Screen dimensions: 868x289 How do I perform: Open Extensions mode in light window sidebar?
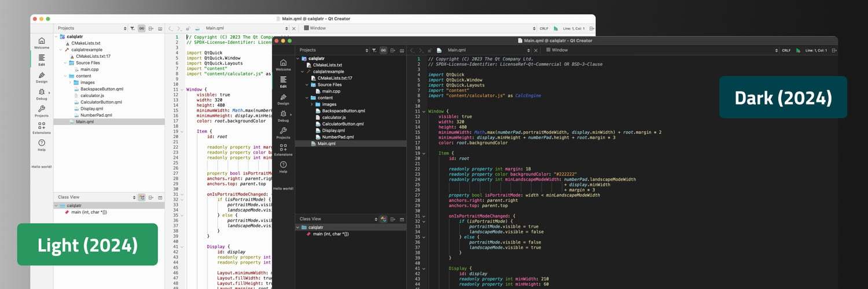click(42, 128)
